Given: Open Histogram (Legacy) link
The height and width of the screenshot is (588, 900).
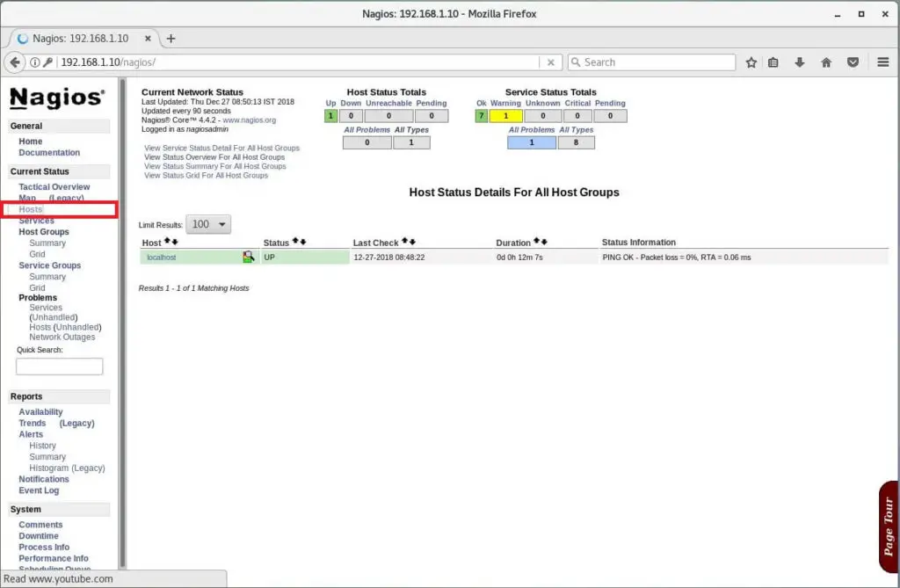Looking at the screenshot, I should coord(67,468).
